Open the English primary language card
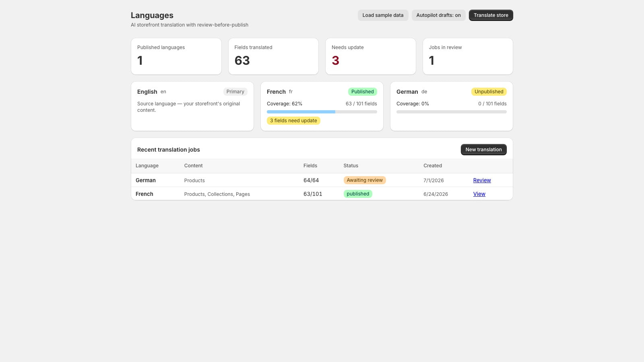 pos(192,106)
